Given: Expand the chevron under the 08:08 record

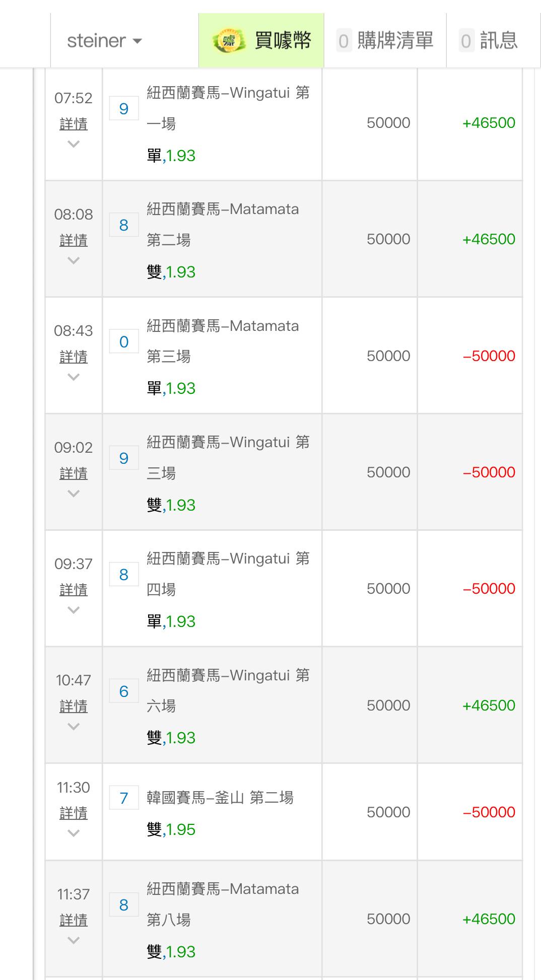Looking at the screenshot, I should (x=74, y=260).
